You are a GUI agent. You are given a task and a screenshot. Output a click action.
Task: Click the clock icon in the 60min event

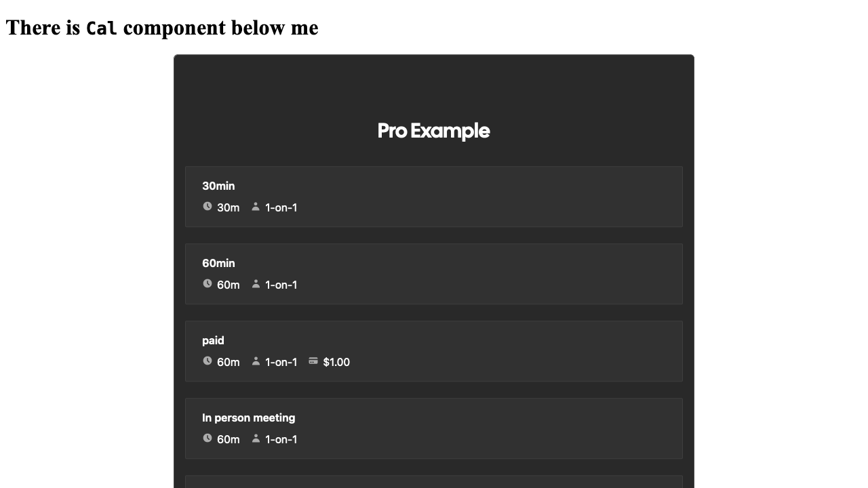(208, 283)
